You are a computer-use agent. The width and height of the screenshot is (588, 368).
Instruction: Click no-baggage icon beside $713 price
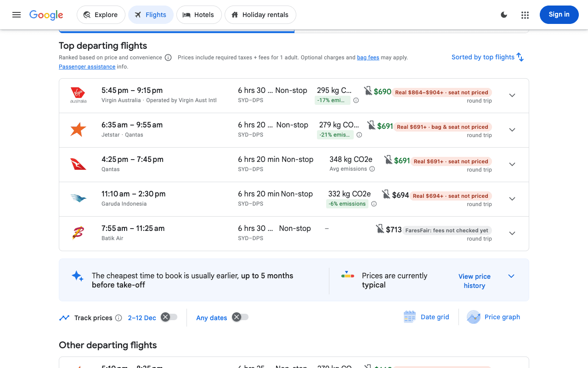pyautogui.click(x=380, y=229)
